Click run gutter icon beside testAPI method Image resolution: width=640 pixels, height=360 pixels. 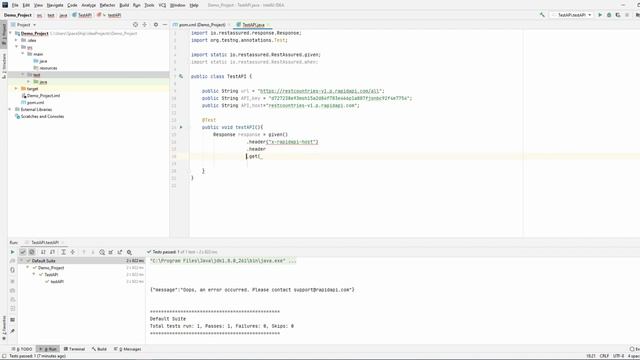(x=181, y=127)
